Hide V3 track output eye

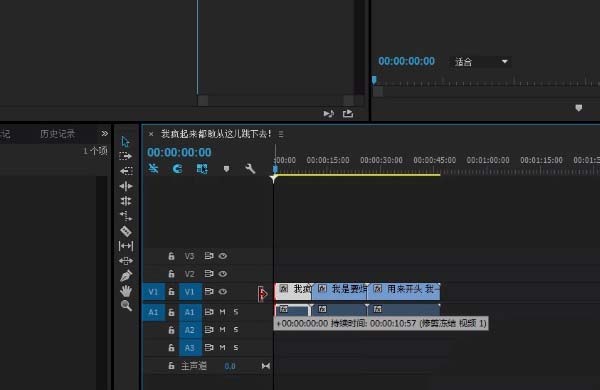[223, 256]
